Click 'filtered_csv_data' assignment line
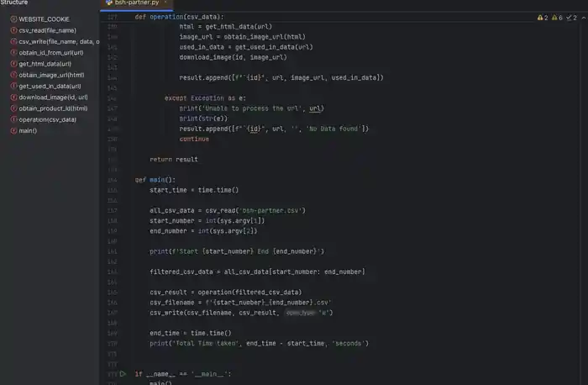This screenshot has width=588, height=385. pyautogui.click(x=257, y=272)
